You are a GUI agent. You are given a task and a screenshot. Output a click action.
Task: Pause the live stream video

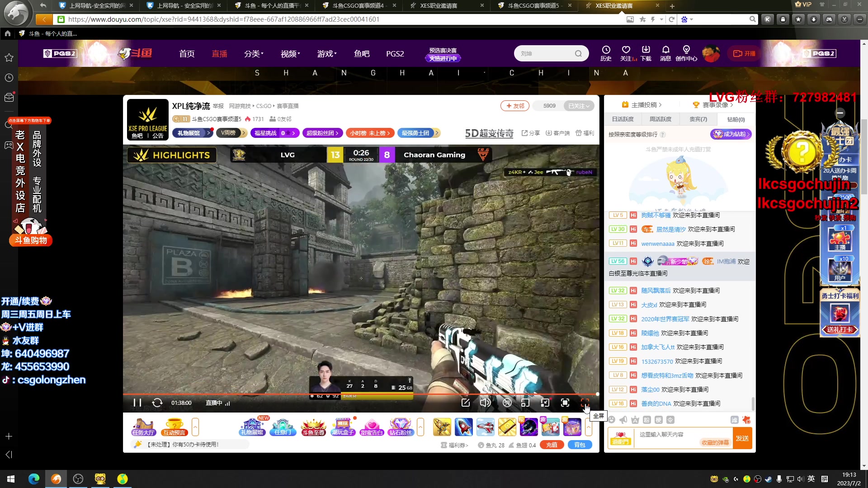click(x=137, y=403)
